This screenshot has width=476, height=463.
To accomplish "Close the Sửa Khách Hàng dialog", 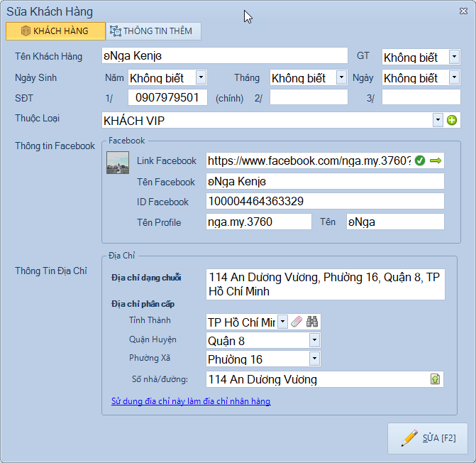I will click(463, 11).
